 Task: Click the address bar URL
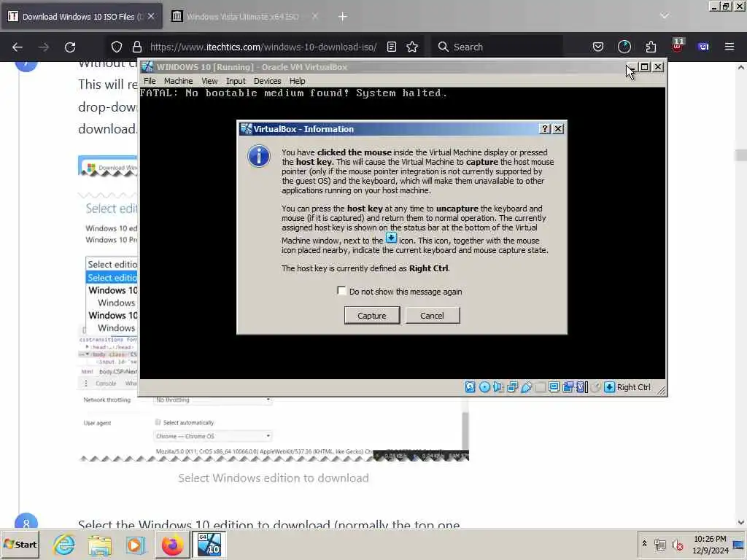pyautogui.click(x=263, y=47)
